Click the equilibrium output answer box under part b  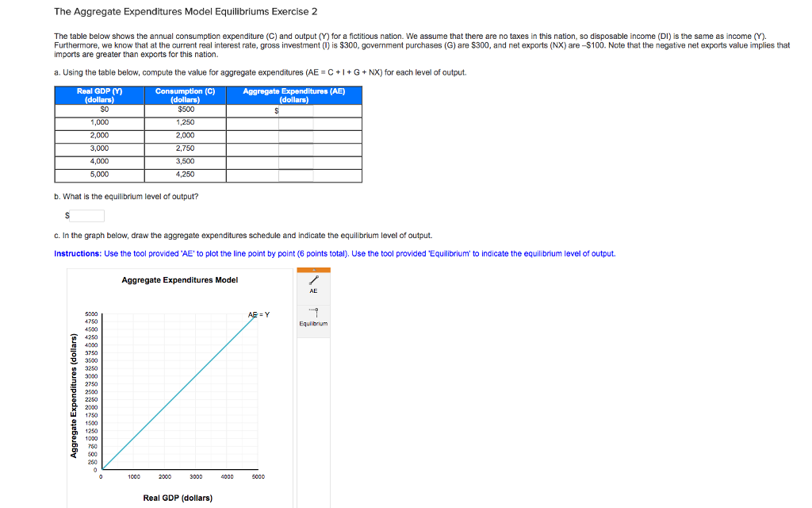tap(88, 215)
